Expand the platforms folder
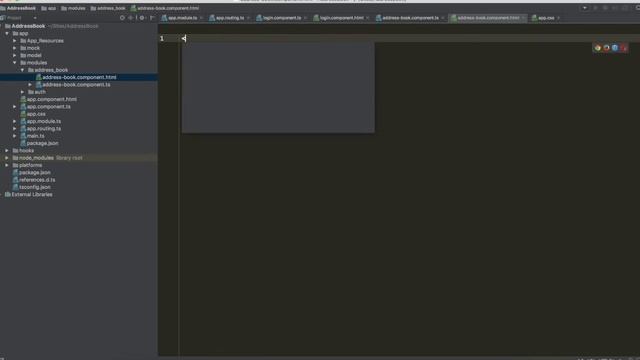Screen dimensions: 640x360 (x=7, y=165)
